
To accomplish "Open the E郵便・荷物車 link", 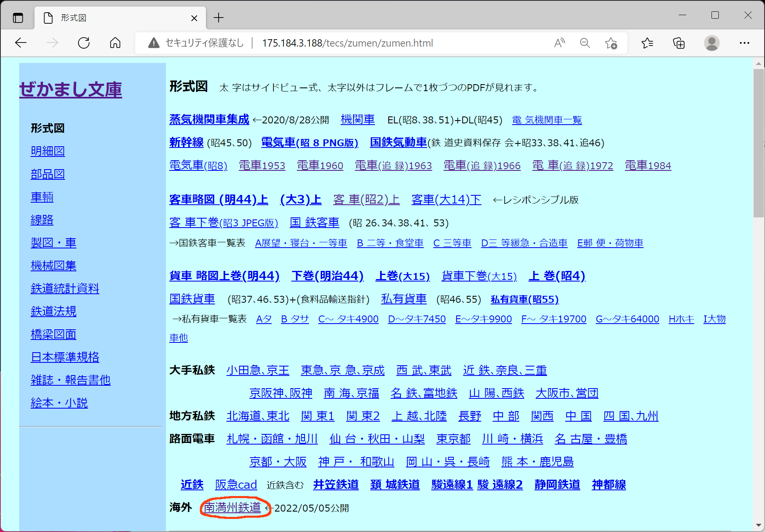I will (x=610, y=243).
